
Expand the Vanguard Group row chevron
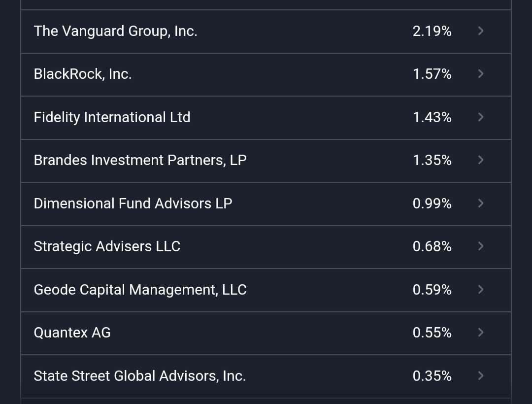pos(481,31)
